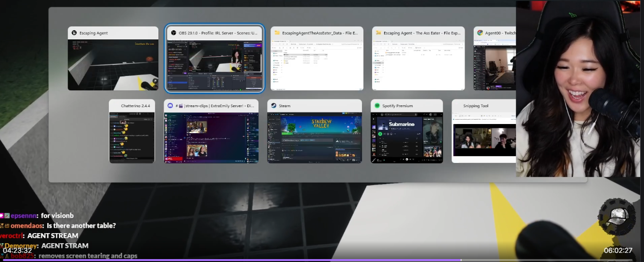Click folder icon of Escaping Agent - The Ass Eater window

(x=378, y=33)
